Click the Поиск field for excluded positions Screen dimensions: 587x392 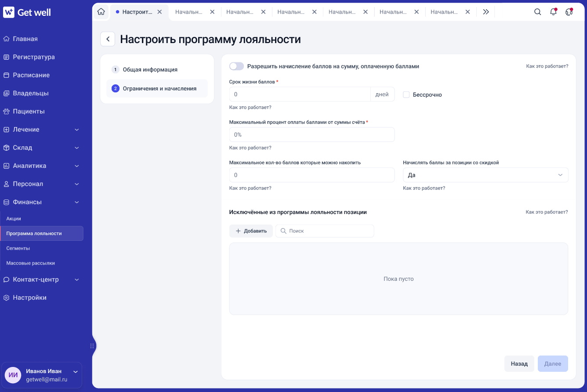325,231
